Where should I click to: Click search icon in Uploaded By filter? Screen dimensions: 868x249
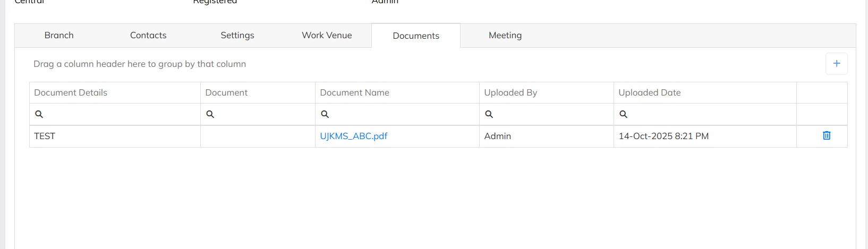489,114
